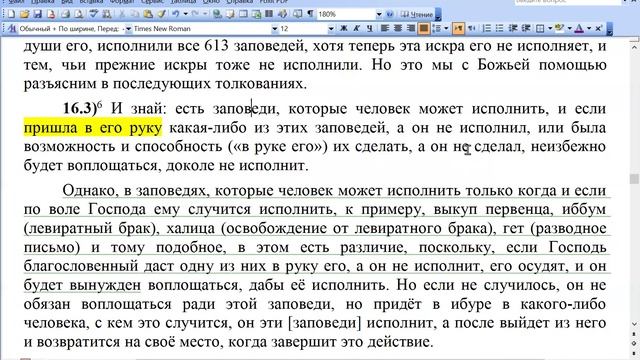The image size is (640, 360).
Task: Save the document with the floppy icon
Action: pos(38,14)
